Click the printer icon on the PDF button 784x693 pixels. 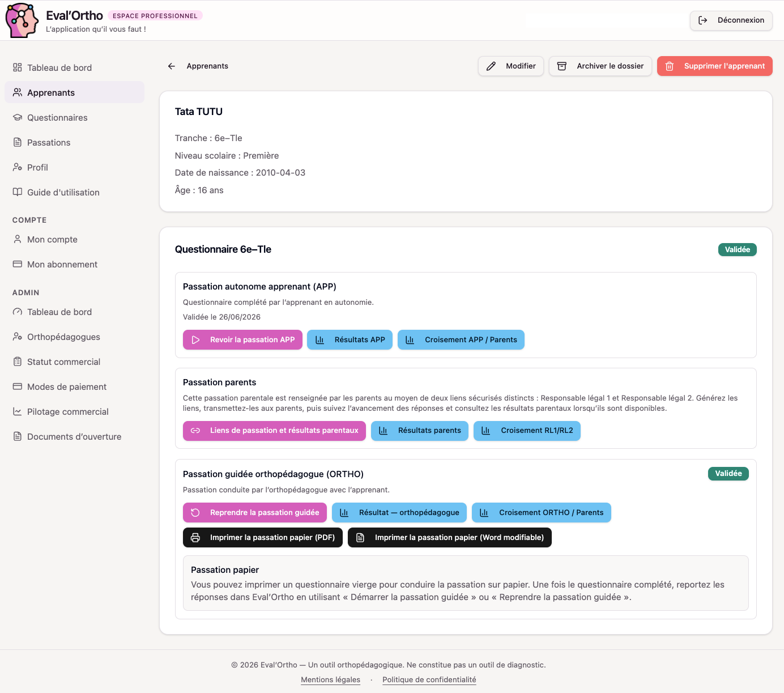pyautogui.click(x=195, y=538)
